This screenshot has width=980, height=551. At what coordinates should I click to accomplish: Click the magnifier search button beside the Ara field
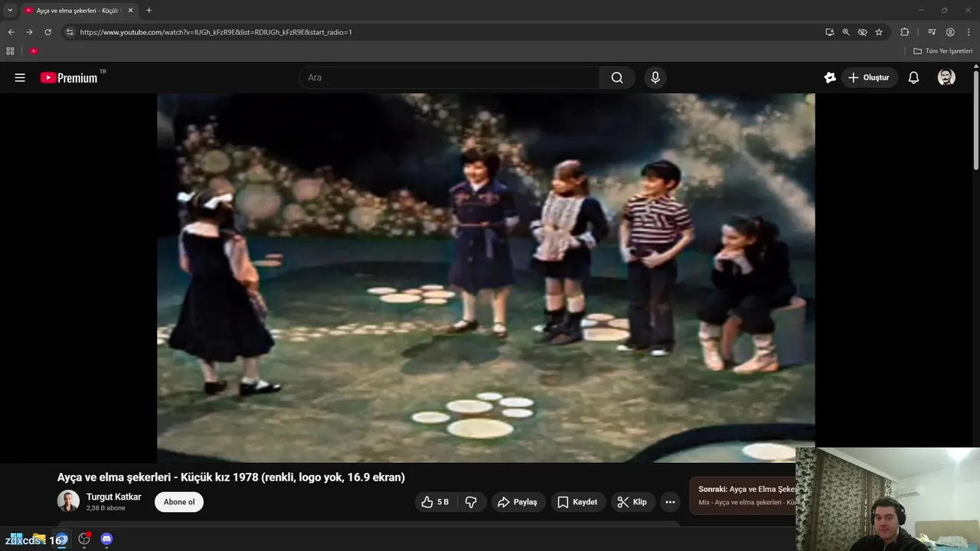point(617,77)
